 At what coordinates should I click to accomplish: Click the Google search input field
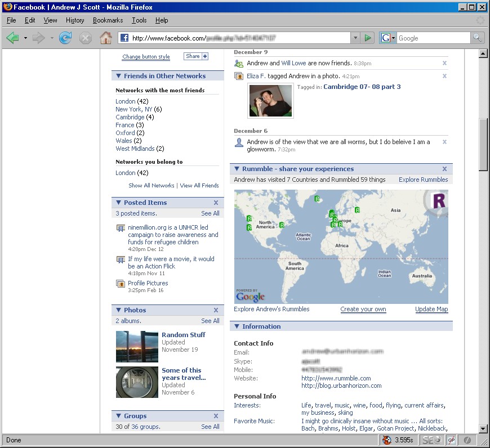(x=434, y=38)
